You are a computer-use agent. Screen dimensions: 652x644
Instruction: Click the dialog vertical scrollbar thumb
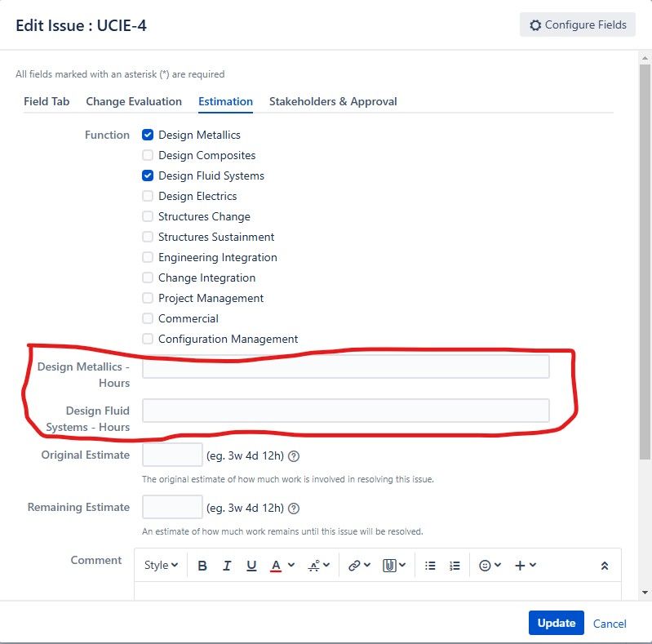point(645,262)
